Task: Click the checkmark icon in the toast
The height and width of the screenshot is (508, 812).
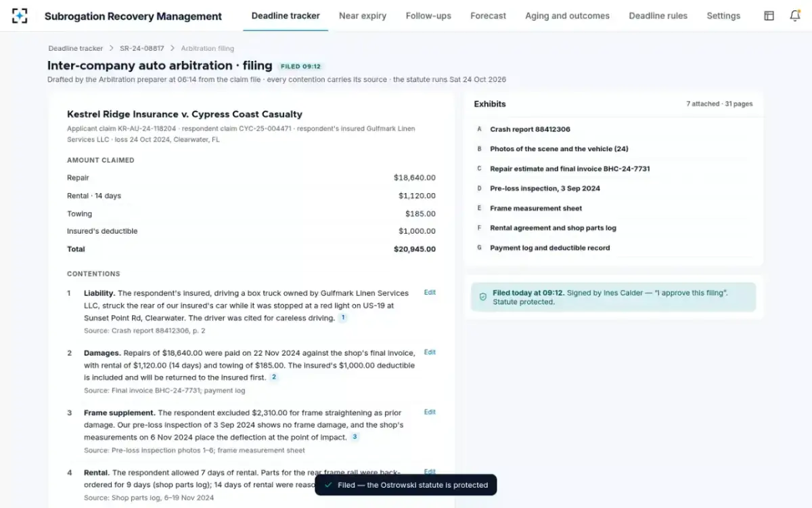Action: coord(328,485)
